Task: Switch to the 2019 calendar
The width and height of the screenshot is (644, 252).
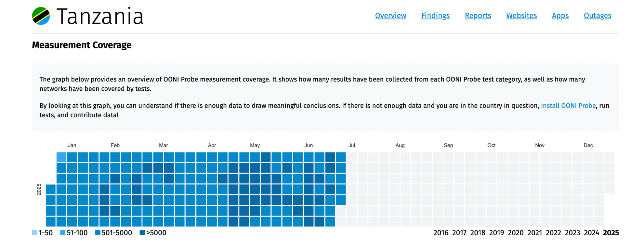Action: coord(496,233)
